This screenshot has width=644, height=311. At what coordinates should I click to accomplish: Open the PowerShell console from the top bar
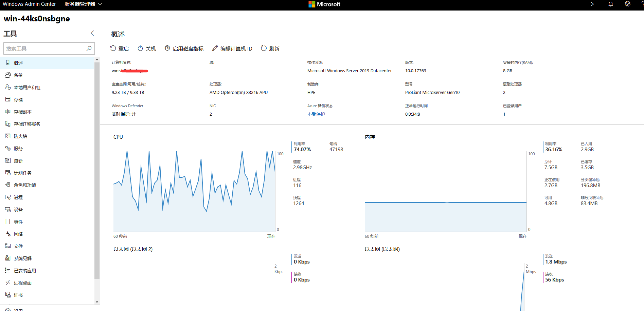click(x=593, y=4)
